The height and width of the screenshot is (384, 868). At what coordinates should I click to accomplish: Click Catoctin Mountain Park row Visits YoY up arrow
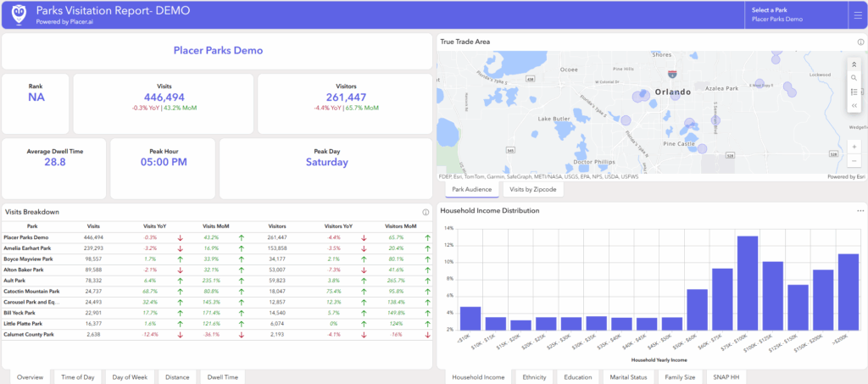tap(180, 292)
